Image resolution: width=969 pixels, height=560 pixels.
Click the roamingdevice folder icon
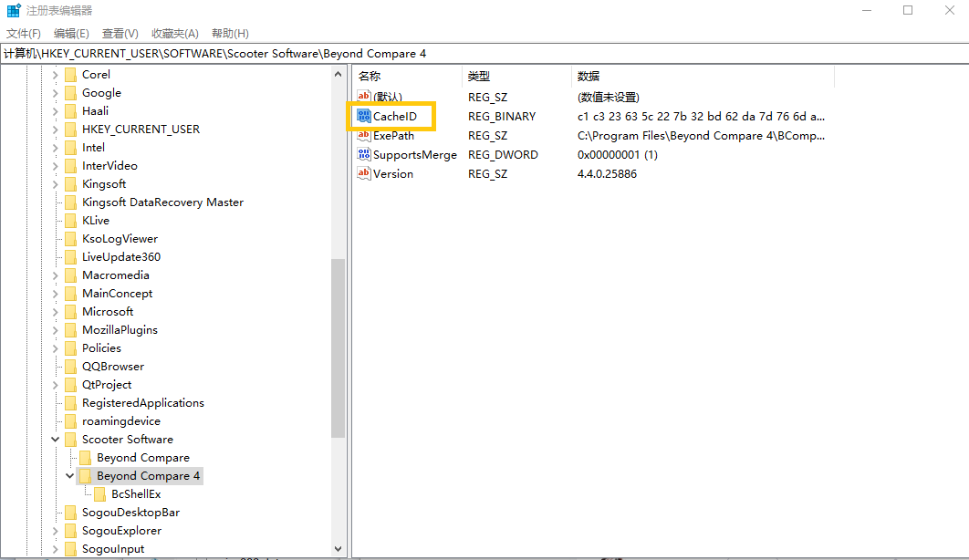(71, 421)
